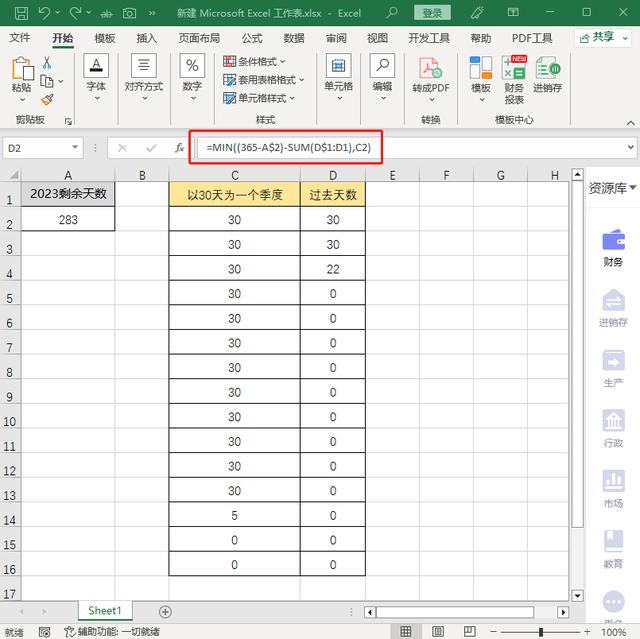
Task: Switch to the Insert (插入) tab
Action: click(147, 38)
